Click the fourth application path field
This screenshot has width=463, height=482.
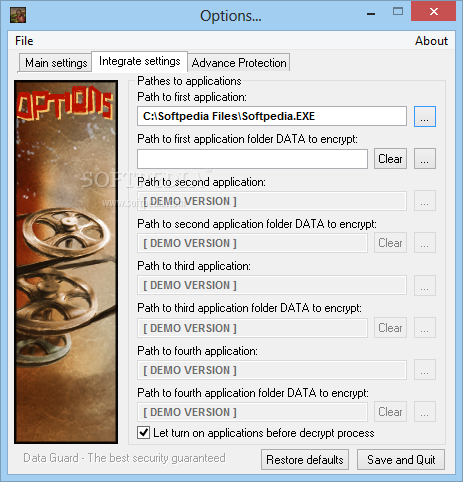[x=272, y=370]
